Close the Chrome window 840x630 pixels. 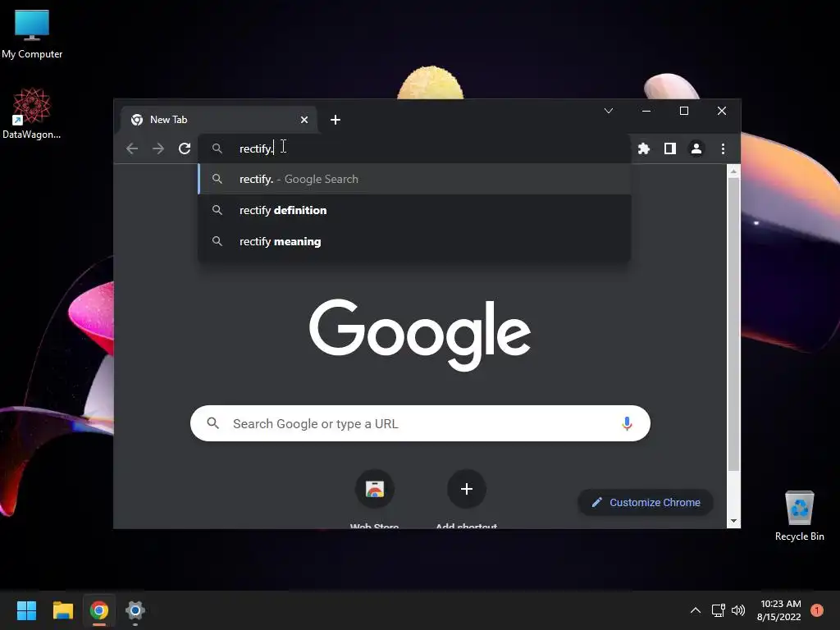tap(722, 111)
